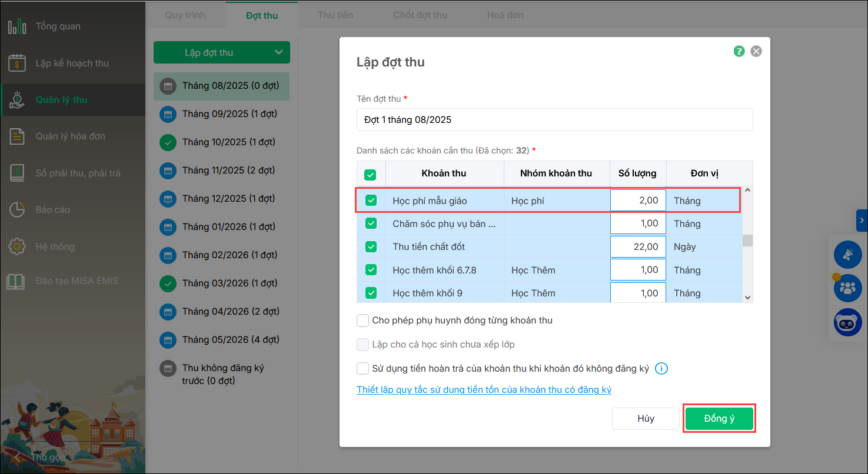Collapse sidebar with Thu gọn arrow
Screen dimensions: 868x474
point(18,457)
